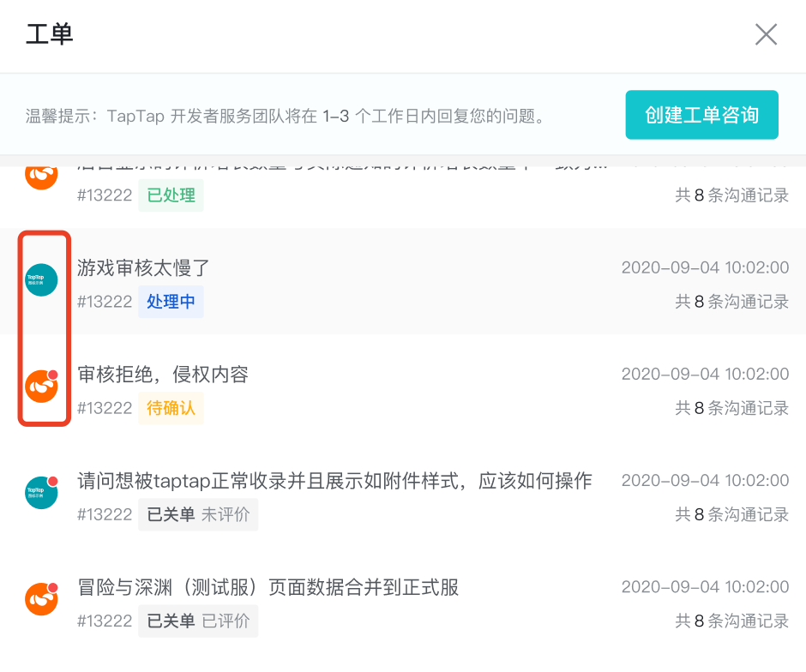806x672 pixels.
Task: Open the ticket titled 游戏审核太慢了
Action: point(143,267)
